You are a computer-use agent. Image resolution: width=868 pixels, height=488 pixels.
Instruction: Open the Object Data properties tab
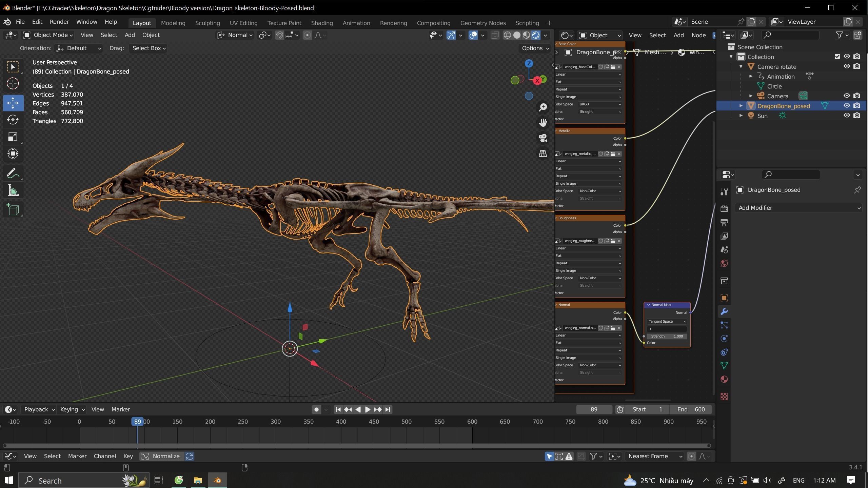coord(724,366)
